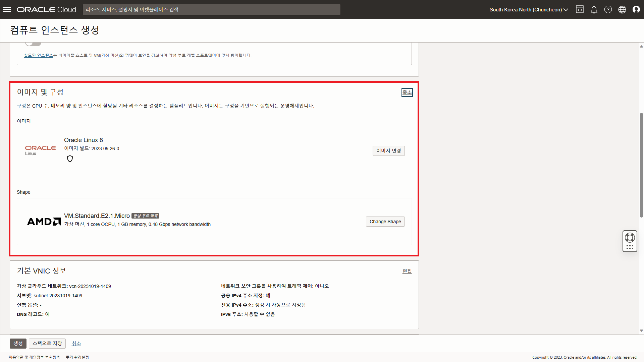Click the 스택으로 저장 button
The image size is (644, 362).
tap(47, 343)
